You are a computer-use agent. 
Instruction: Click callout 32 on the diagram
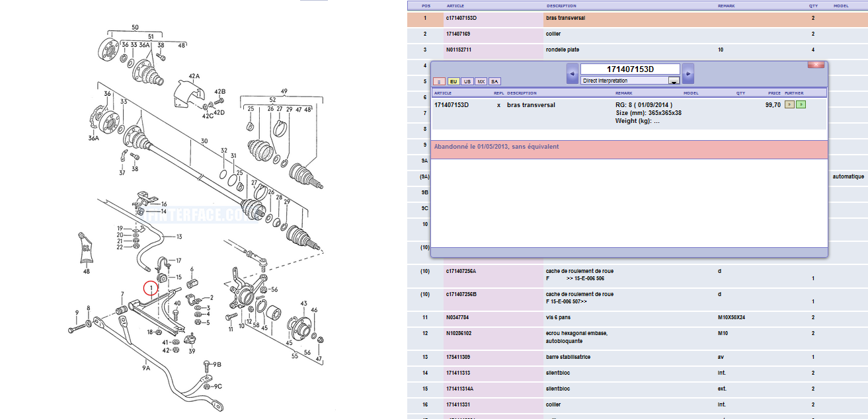point(224,151)
